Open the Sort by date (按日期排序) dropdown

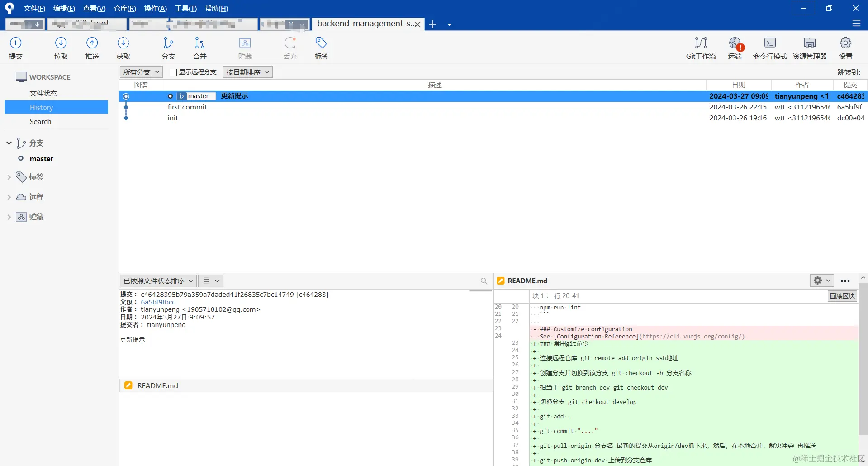247,72
